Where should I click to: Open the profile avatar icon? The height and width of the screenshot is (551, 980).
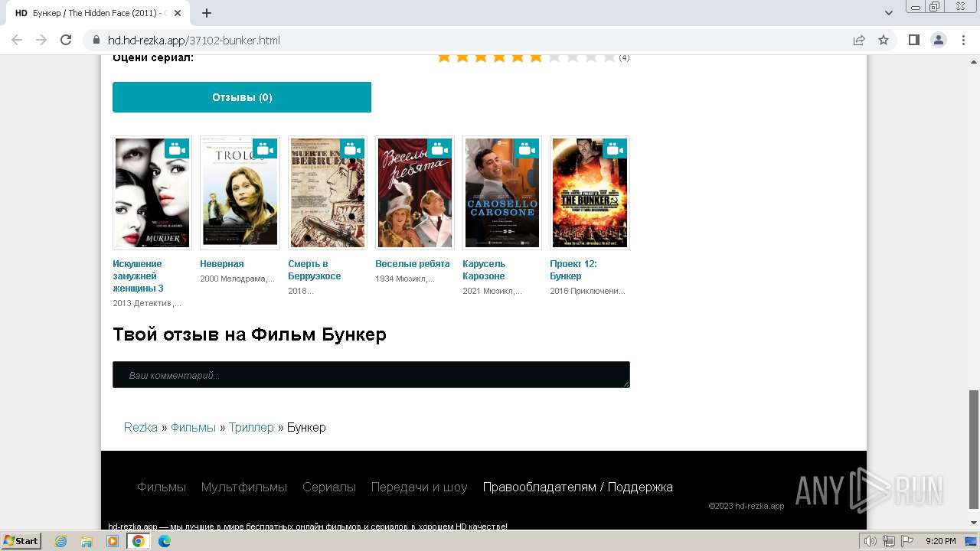938,40
